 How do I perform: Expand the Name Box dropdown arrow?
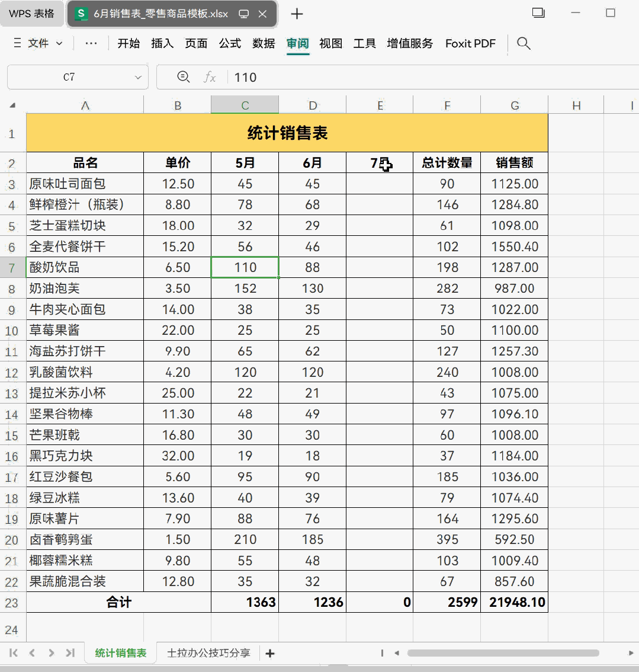tap(138, 78)
